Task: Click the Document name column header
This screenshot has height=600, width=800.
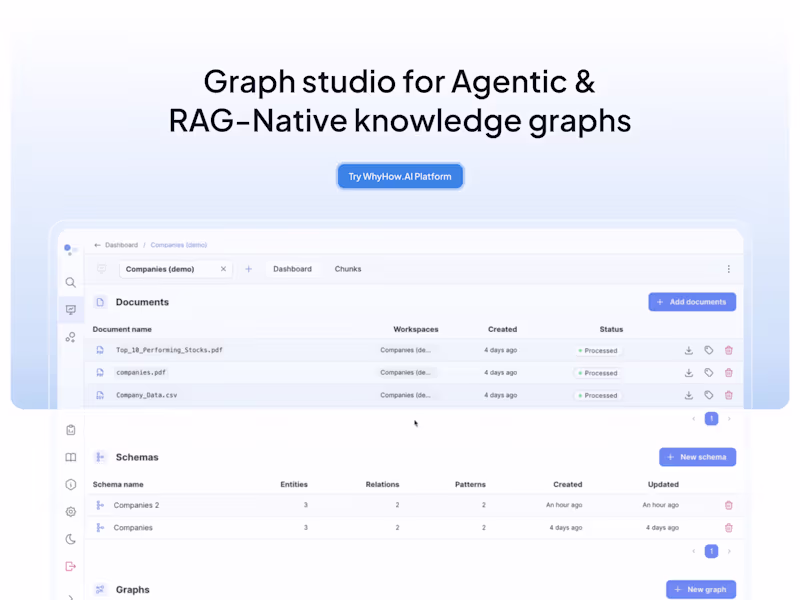Action: [x=122, y=329]
